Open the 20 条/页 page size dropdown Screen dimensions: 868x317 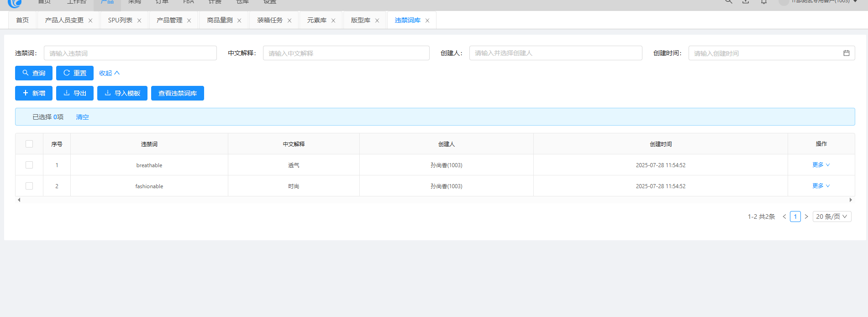pyautogui.click(x=832, y=217)
